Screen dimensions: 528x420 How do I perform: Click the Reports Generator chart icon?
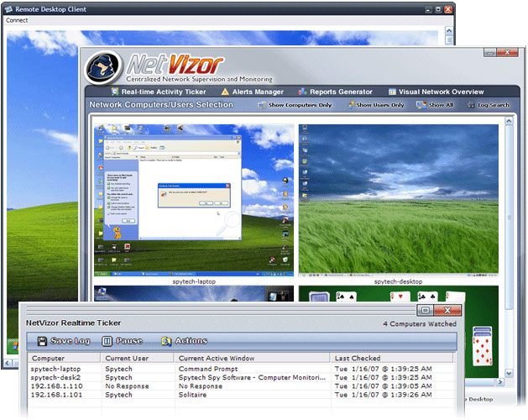tap(302, 92)
